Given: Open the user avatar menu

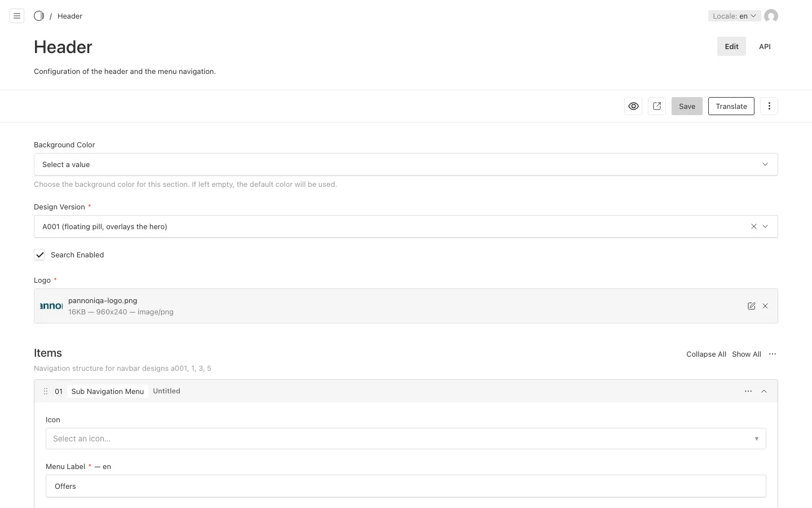Looking at the screenshot, I should pyautogui.click(x=771, y=16).
